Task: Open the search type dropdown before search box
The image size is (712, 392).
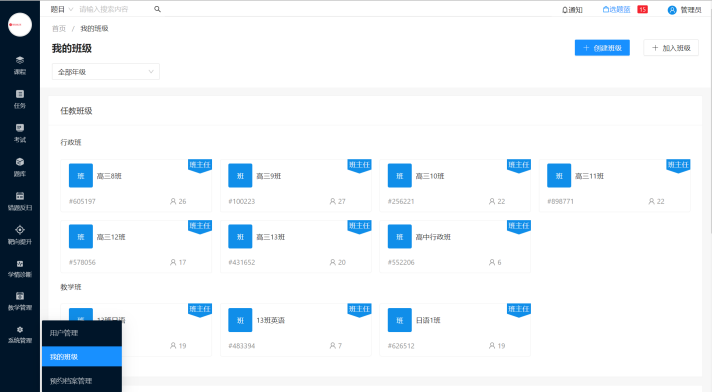Action: point(61,9)
